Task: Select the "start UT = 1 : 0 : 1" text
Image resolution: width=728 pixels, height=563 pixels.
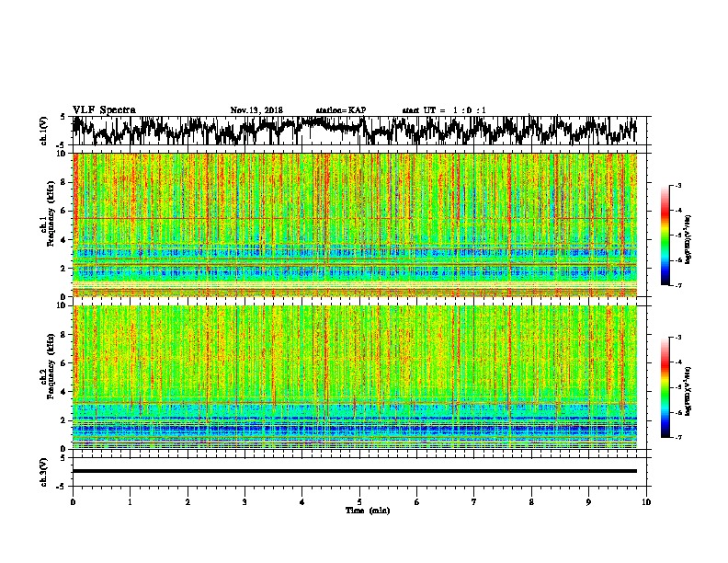Action: click(444, 110)
